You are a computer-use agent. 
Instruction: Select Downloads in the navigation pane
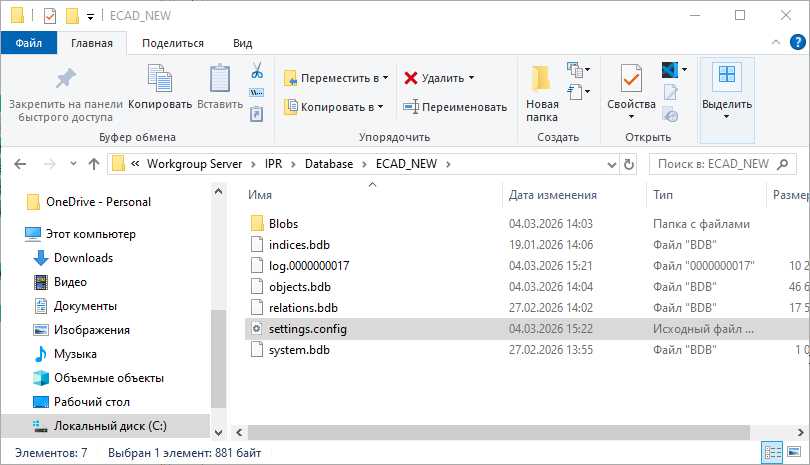(x=83, y=258)
